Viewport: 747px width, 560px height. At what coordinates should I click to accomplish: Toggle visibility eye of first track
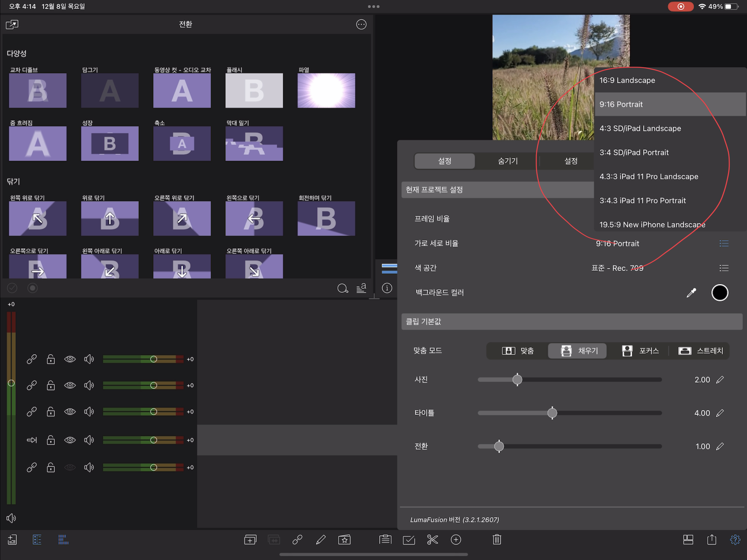point(70,359)
